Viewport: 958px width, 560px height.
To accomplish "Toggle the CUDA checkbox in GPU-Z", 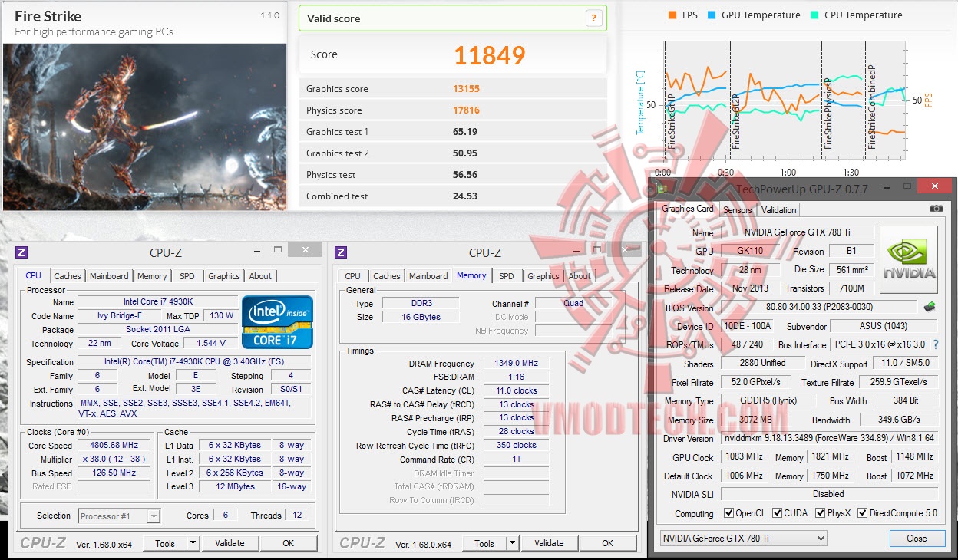I will coord(778,513).
